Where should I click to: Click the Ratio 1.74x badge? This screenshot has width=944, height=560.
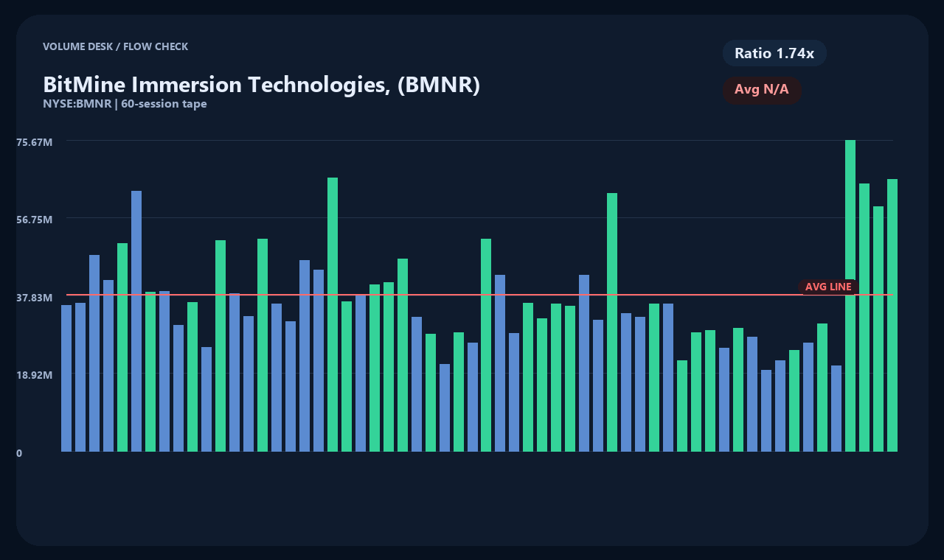pos(774,53)
